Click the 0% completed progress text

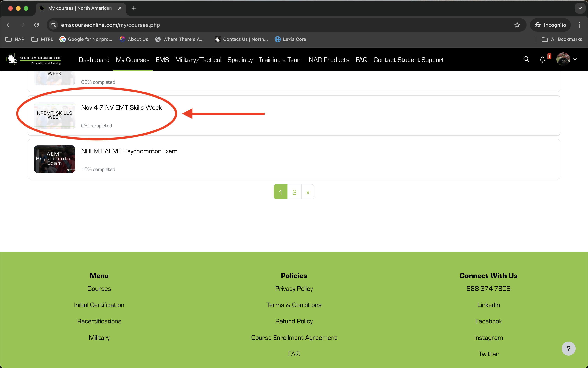96,126
